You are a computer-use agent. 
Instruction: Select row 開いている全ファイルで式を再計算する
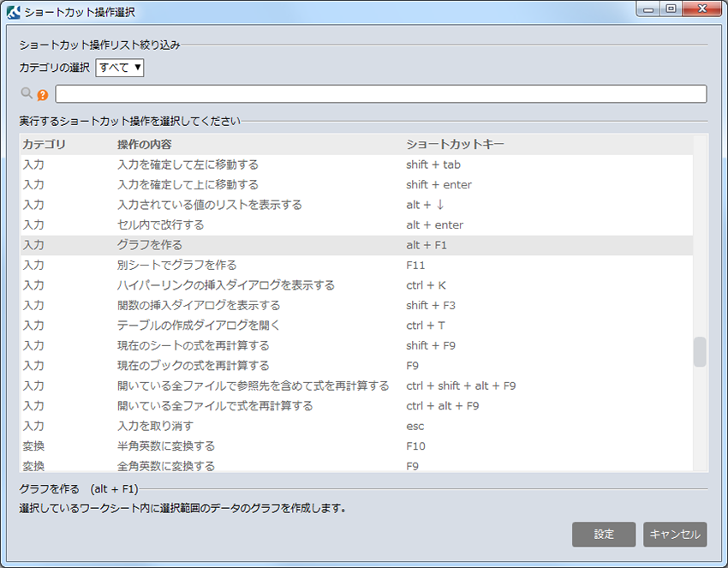coord(356,406)
